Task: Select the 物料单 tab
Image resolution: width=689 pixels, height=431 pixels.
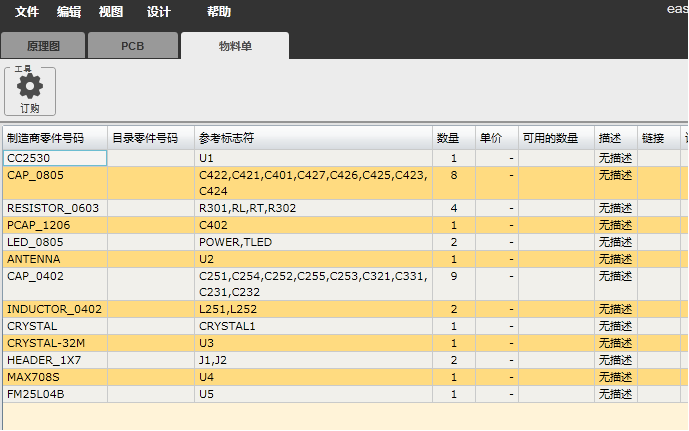Action: pos(235,45)
